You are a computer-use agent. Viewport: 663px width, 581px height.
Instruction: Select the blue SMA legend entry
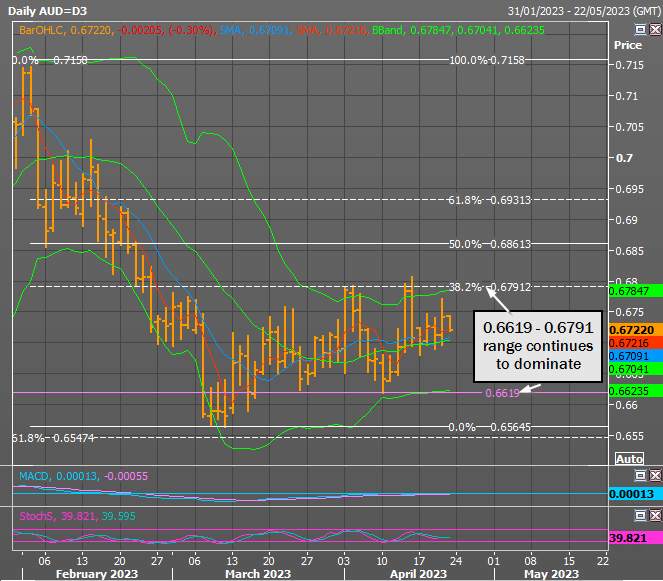255,30
